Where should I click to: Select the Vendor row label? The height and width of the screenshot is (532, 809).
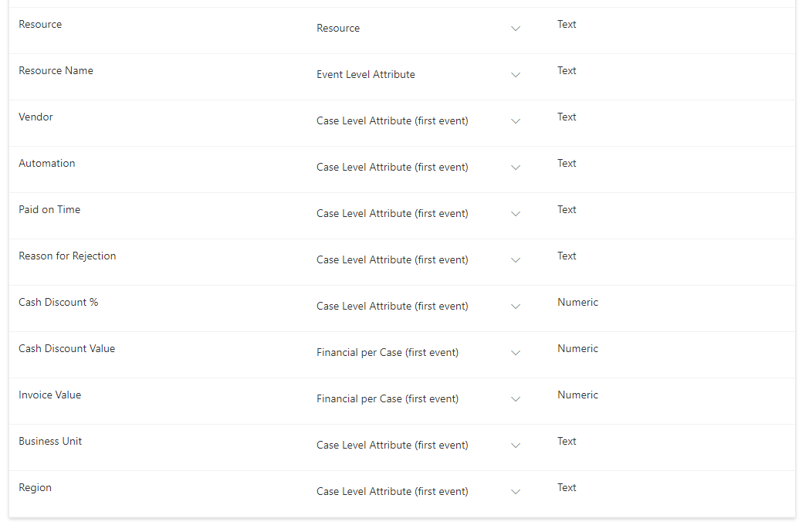pos(36,117)
